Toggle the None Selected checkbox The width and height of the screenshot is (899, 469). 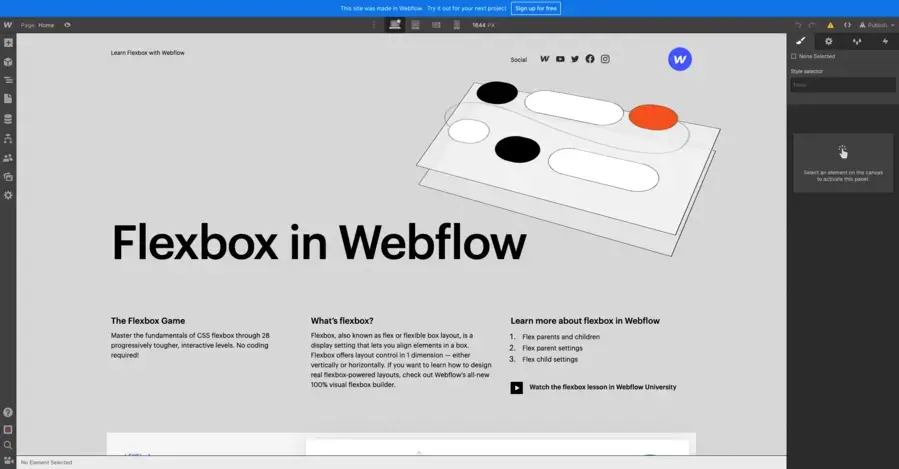794,56
